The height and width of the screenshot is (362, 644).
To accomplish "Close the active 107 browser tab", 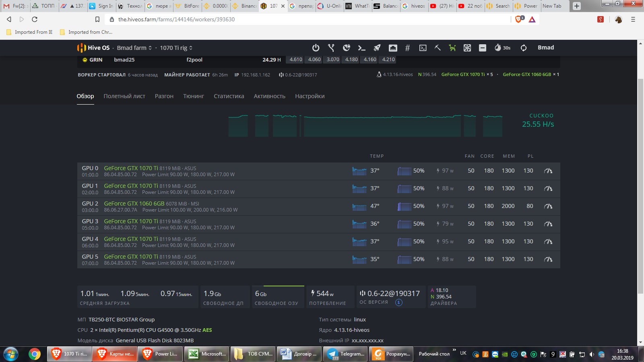I will point(283,6).
